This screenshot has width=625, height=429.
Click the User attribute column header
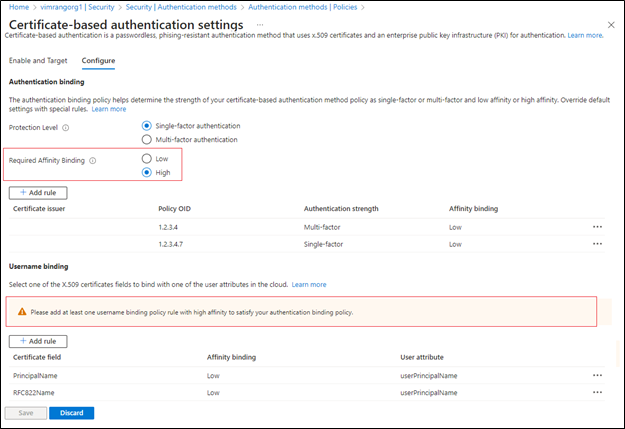[x=422, y=357]
